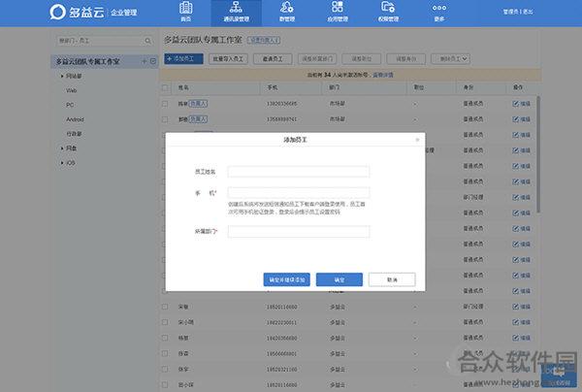582x392 pixels.
Task: Click the 调整职位 button
Action: pos(362,59)
